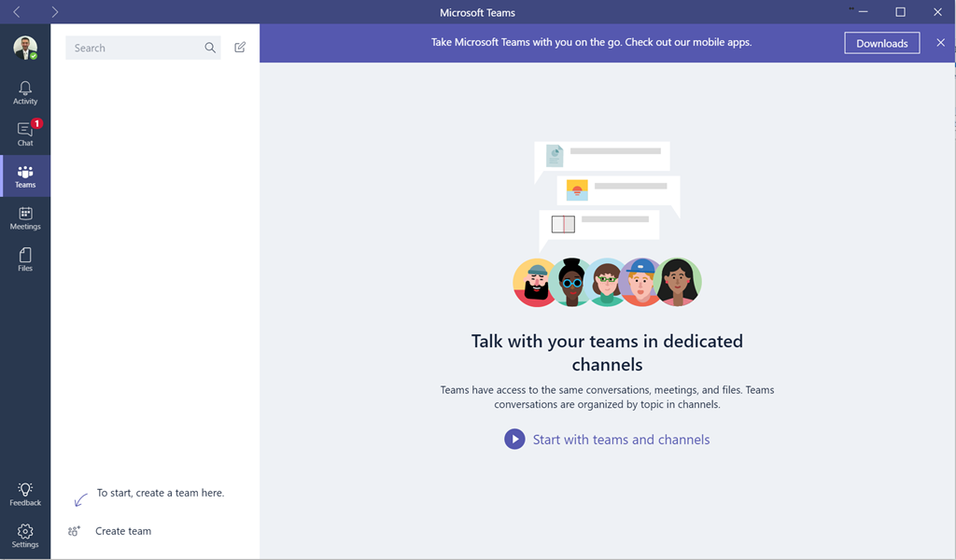This screenshot has height=560, width=956.
Task: Open the Settings gear icon
Action: [25, 535]
